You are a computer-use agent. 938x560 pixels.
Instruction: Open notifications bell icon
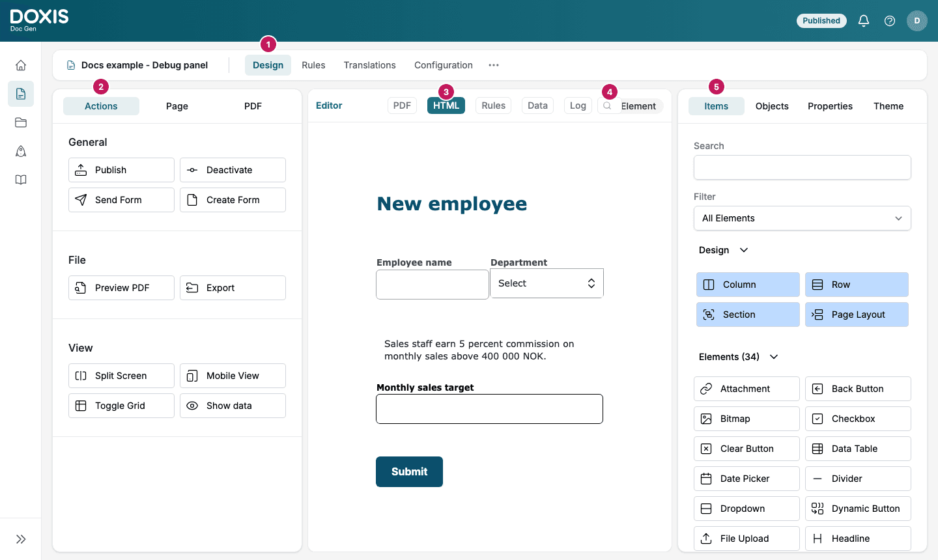(x=864, y=21)
